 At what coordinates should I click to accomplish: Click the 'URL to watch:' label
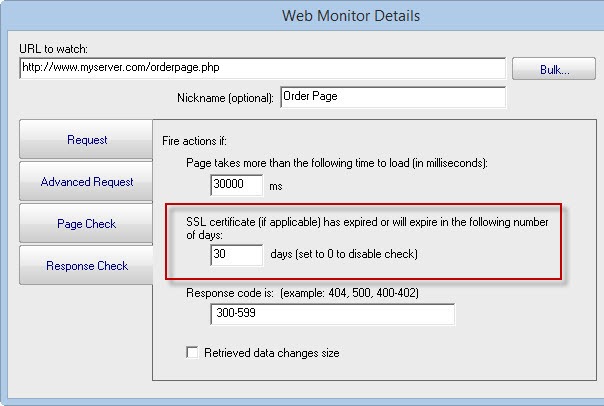point(54,49)
